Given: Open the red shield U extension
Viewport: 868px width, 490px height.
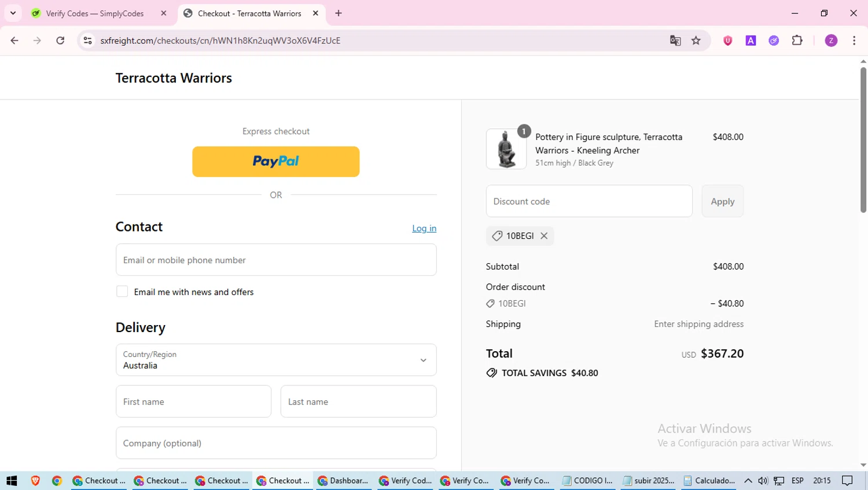Looking at the screenshot, I should [727, 40].
